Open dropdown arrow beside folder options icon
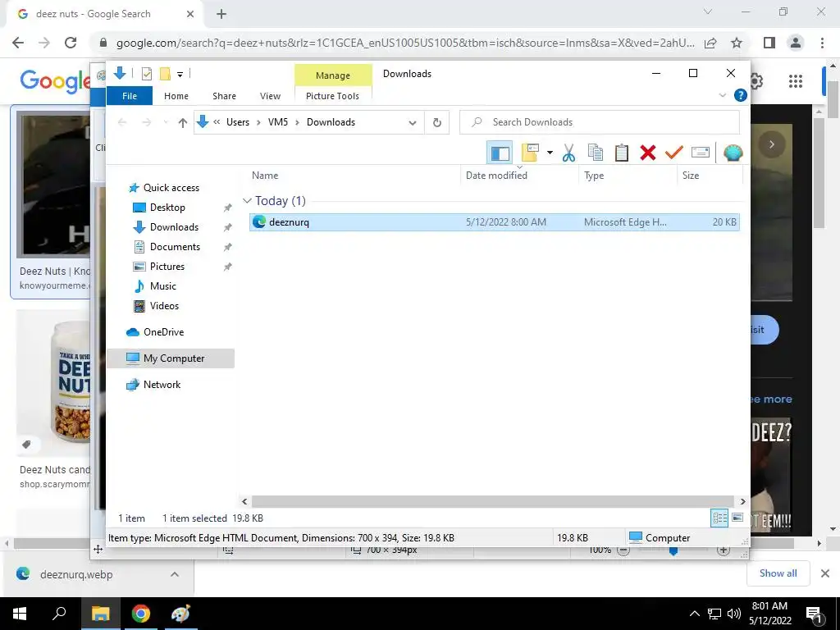Screen dimensions: 840x630 click(x=550, y=153)
